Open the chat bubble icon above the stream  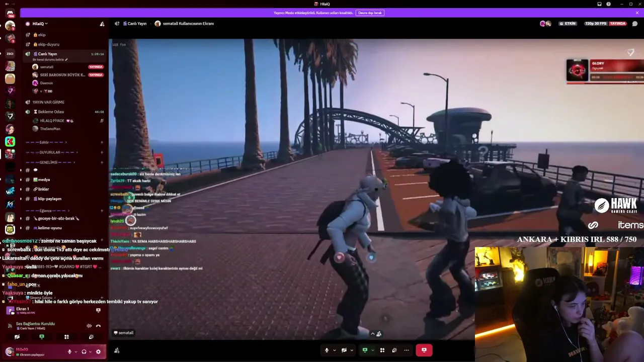pyautogui.click(x=635, y=24)
